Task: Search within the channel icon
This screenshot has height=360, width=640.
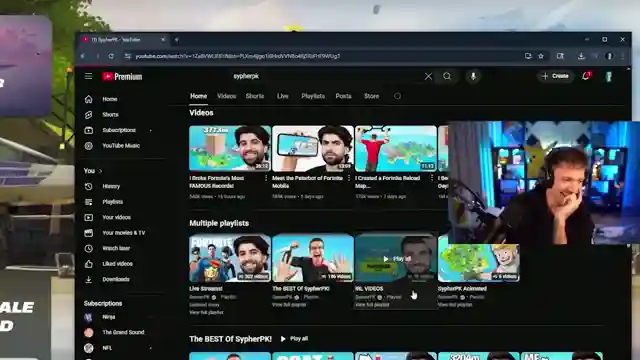Action: [x=397, y=96]
